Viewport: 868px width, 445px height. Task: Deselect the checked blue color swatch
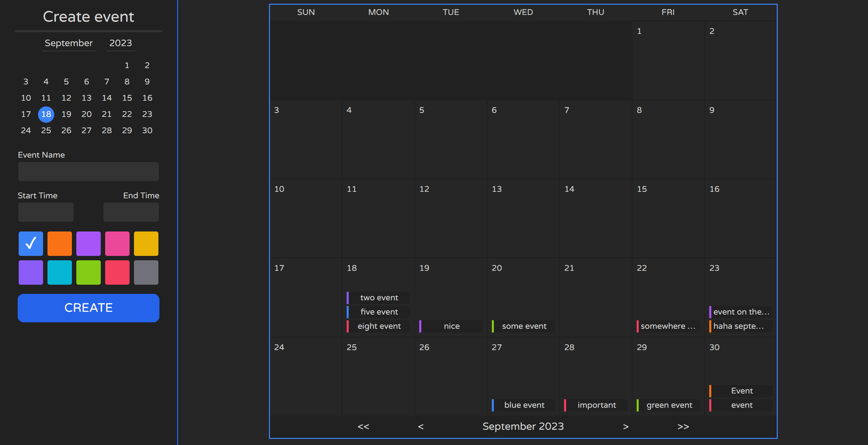(31, 243)
